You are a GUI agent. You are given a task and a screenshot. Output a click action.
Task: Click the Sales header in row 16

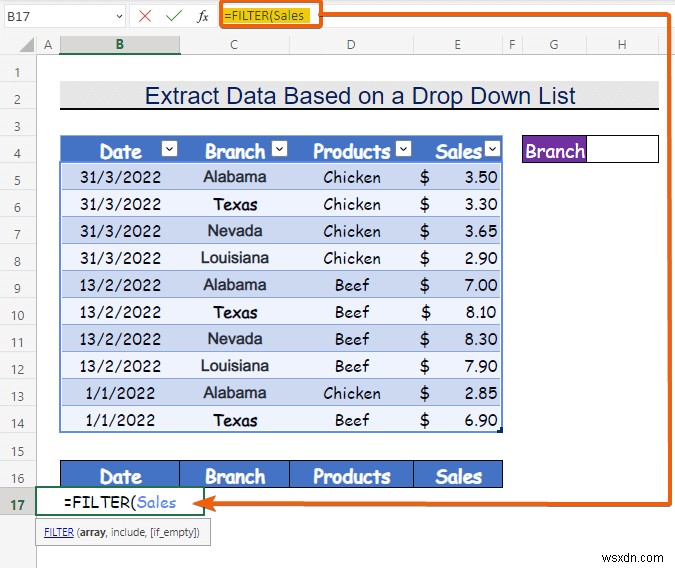pos(458,475)
